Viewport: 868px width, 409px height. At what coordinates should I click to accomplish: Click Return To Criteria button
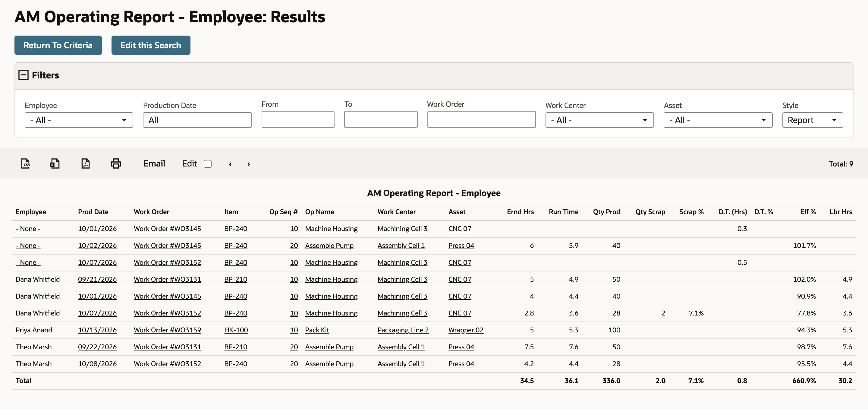[58, 45]
